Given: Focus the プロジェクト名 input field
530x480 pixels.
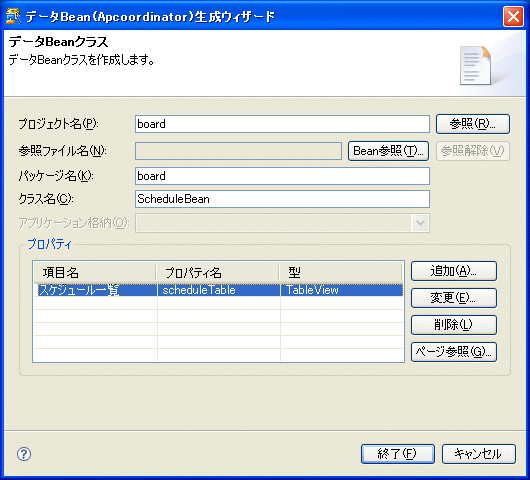Looking at the screenshot, I should [282, 124].
